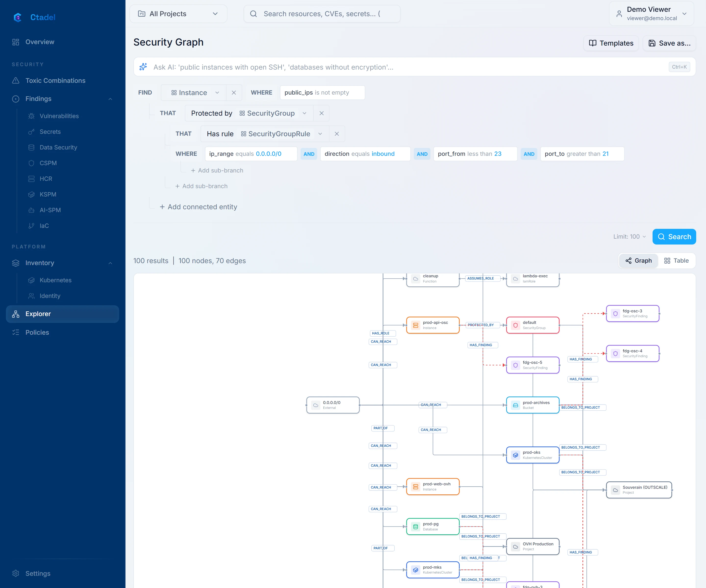Click the AI sparkle icon in Ask AI bar
This screenshot has width=706, height=588.
click(143, 67)
